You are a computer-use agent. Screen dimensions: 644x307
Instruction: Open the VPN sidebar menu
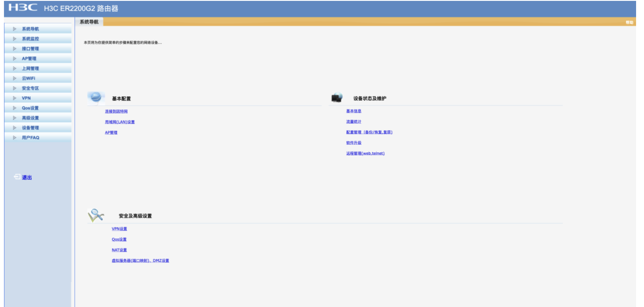click(38, 98)
